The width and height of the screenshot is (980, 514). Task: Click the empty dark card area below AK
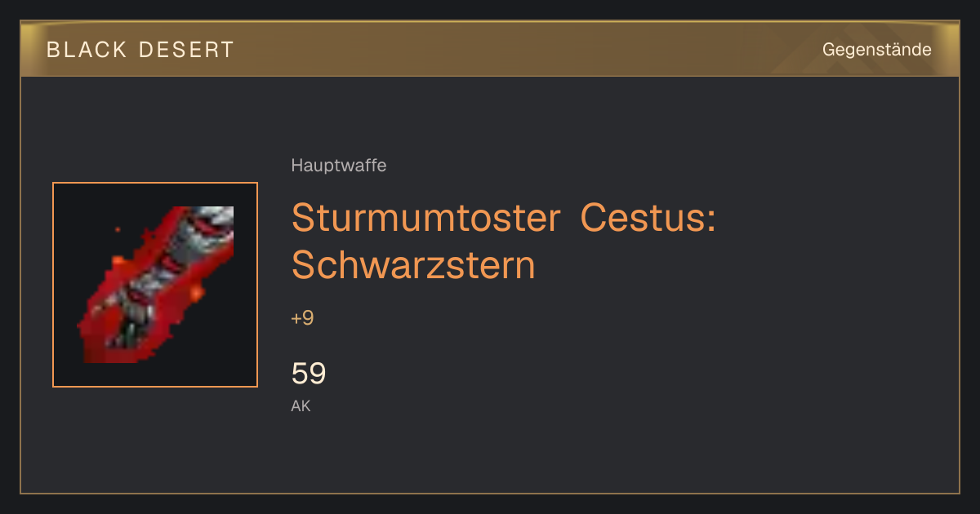coord(490,453)
